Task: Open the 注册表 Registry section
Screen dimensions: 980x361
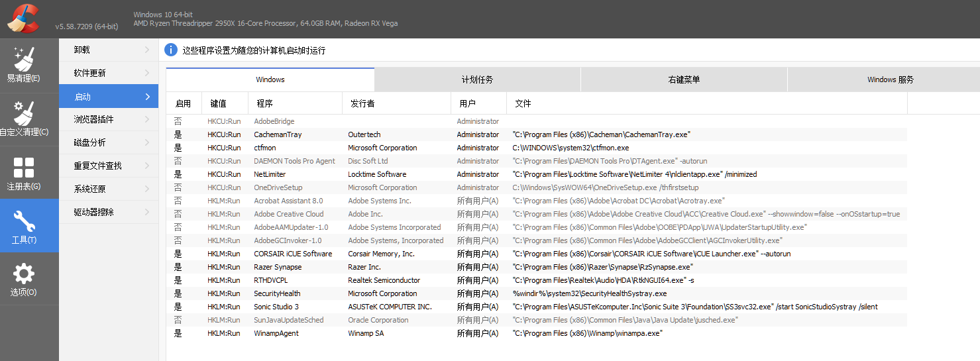Action: coord(29,172)
